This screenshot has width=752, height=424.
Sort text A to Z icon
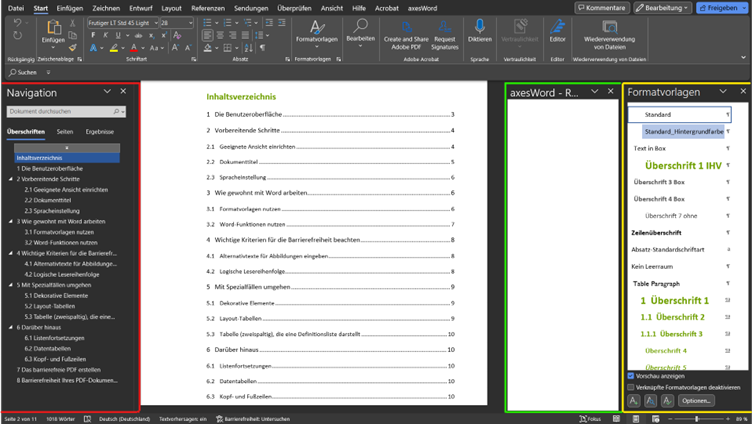(x=248, y=47)
